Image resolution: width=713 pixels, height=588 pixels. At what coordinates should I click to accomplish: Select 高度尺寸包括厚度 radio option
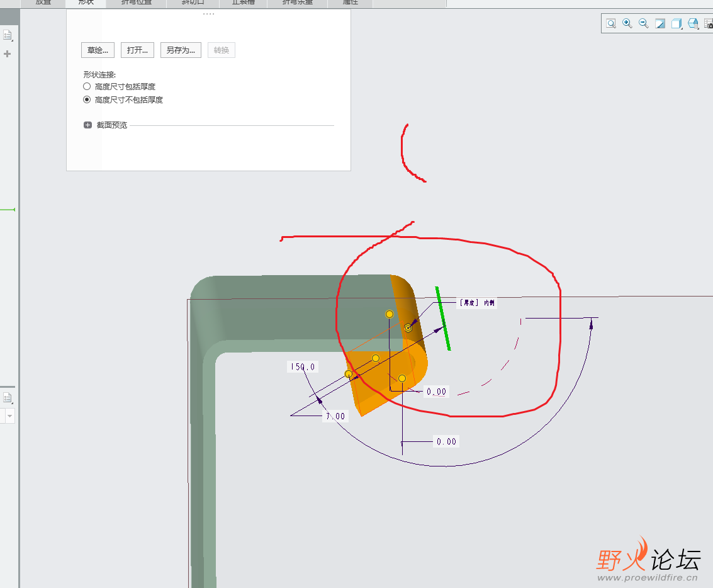(x=87, y=86)
